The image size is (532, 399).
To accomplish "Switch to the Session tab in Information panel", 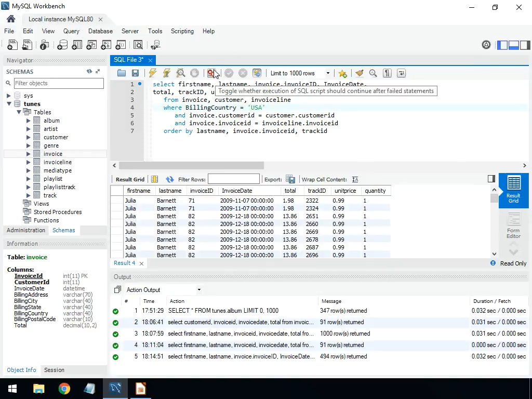I will click(54, 370).
